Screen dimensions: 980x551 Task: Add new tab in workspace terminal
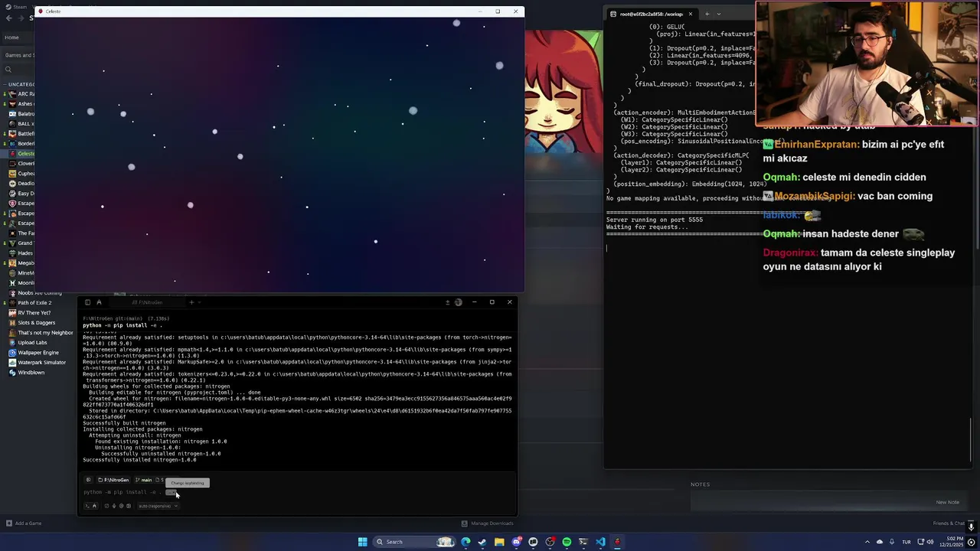[x=707, y=14]
